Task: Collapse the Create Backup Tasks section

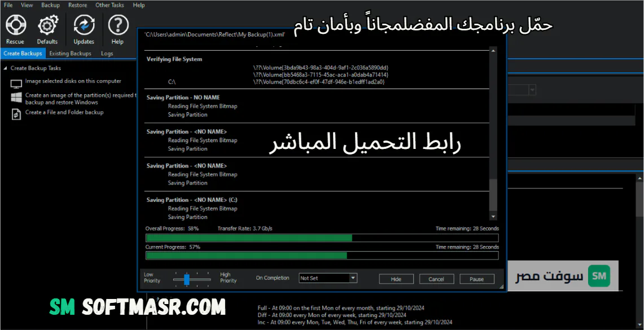Action: [5, 68]
